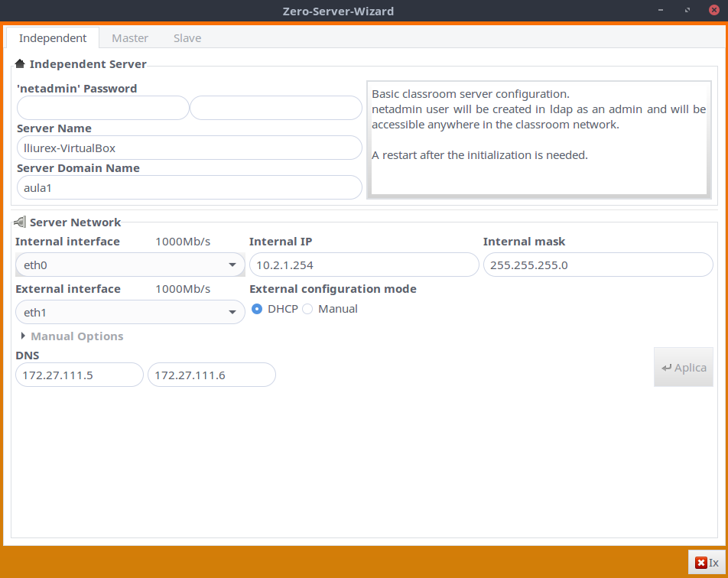
Task: Close window via title bar X
Action: (714, 11)
